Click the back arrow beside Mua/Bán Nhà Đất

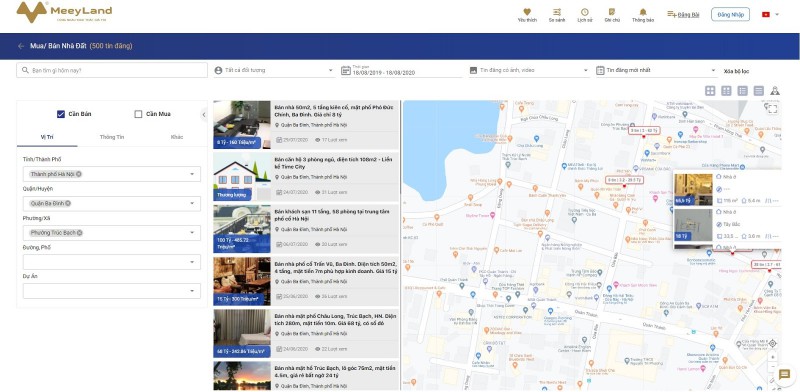pyautogui.click(x=21, y=46)
